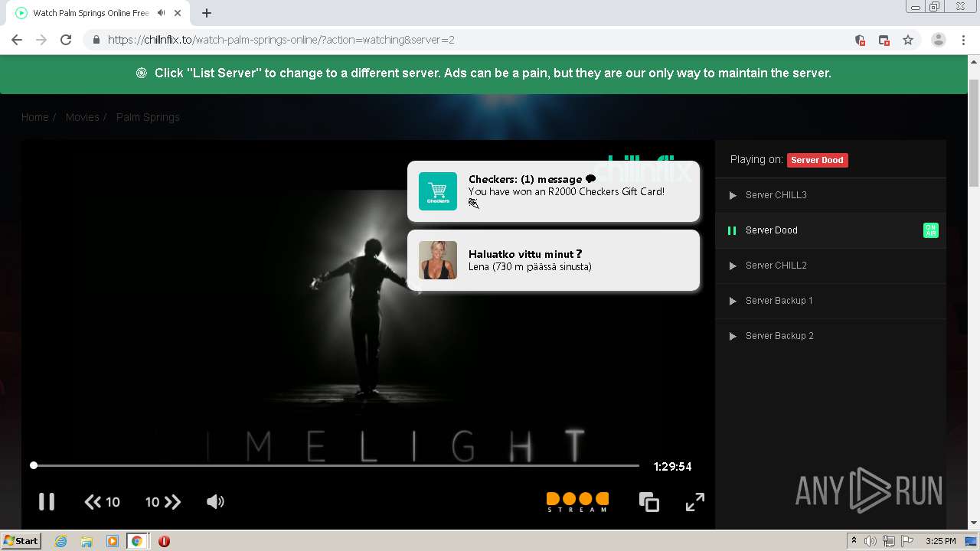Viewport: 980px width, 551px height.
Task: Switch to Server CHILL3
Action: click(831, 195)
